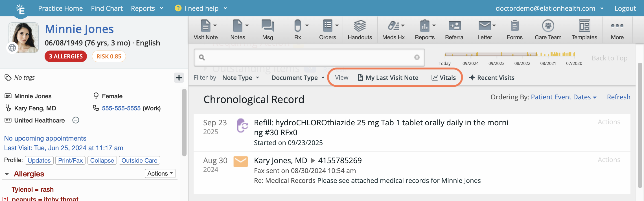This screenshot has width=644, height=201.
Task: Open the Forms toolbar icon
Action: pos(514,30)
